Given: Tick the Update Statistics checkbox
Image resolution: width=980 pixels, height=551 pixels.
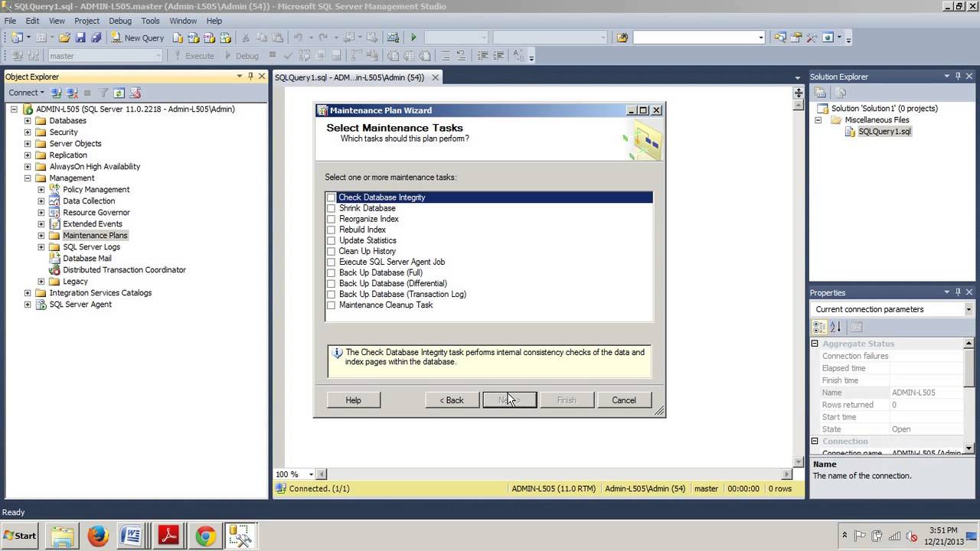Looking at the screenshot, I should click(332, 240).
